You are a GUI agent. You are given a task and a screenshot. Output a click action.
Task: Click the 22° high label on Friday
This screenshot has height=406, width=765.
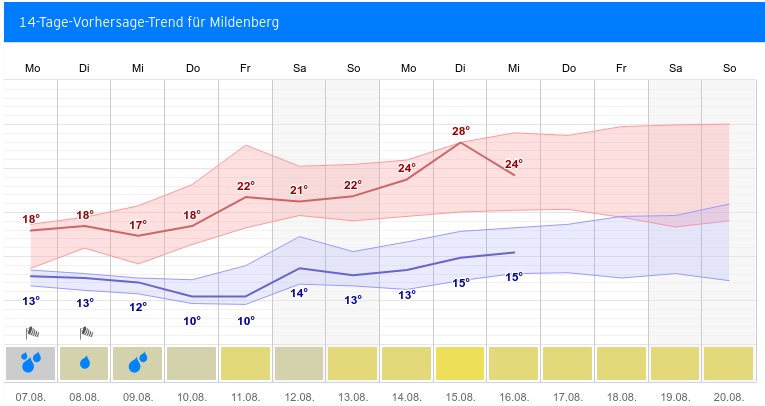pyautogui.click(x=246, y=186)
